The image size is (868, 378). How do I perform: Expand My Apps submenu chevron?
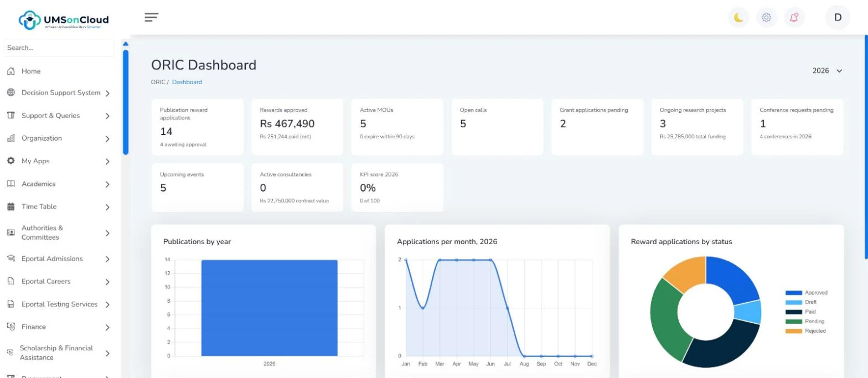point(107,162)
